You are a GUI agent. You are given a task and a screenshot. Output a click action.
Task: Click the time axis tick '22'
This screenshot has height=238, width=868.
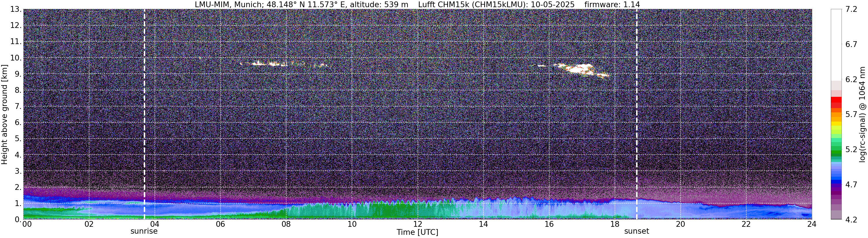(x=746, y=224)
